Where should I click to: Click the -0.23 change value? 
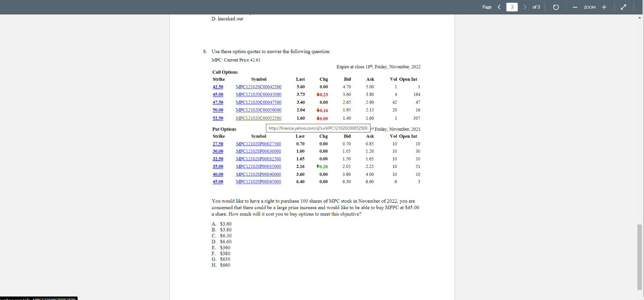[322, 94]
